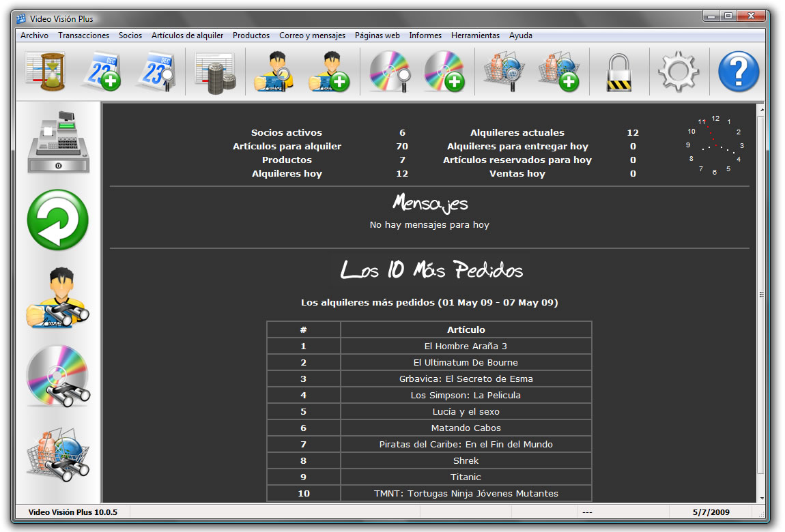Select Piratas del Caribe row

click(x=429, y=444)
